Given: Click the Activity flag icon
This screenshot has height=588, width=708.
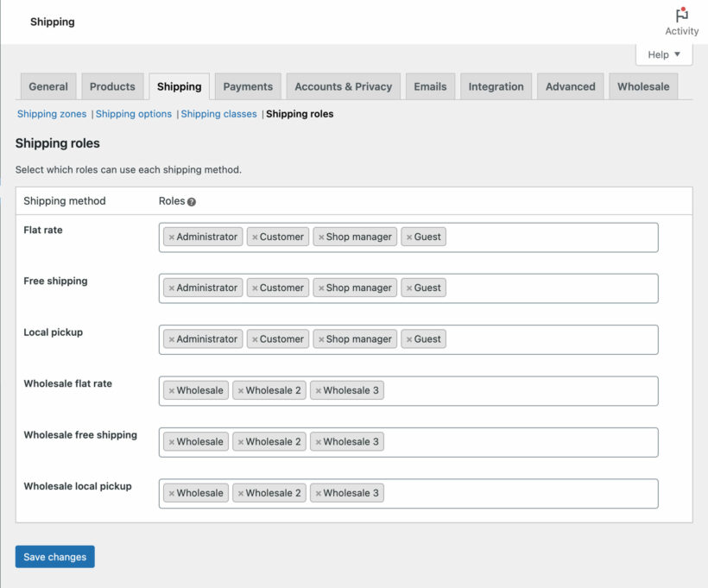Looking at the screenshot, I should 681,15.
